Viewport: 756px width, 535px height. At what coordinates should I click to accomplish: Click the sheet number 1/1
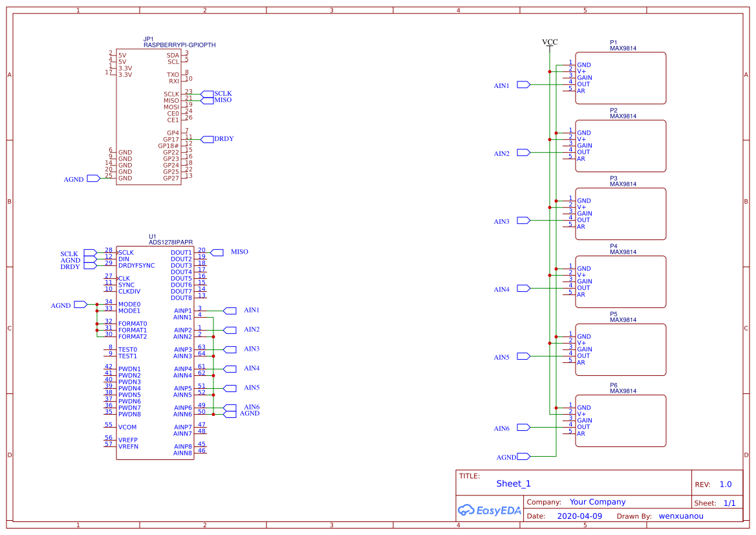click(729, 503)
